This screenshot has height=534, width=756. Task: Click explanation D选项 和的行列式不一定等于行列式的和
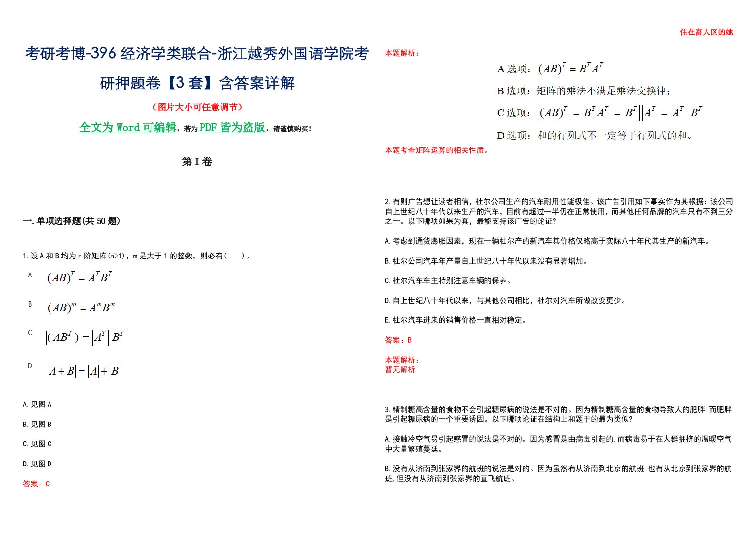(595, 136)
